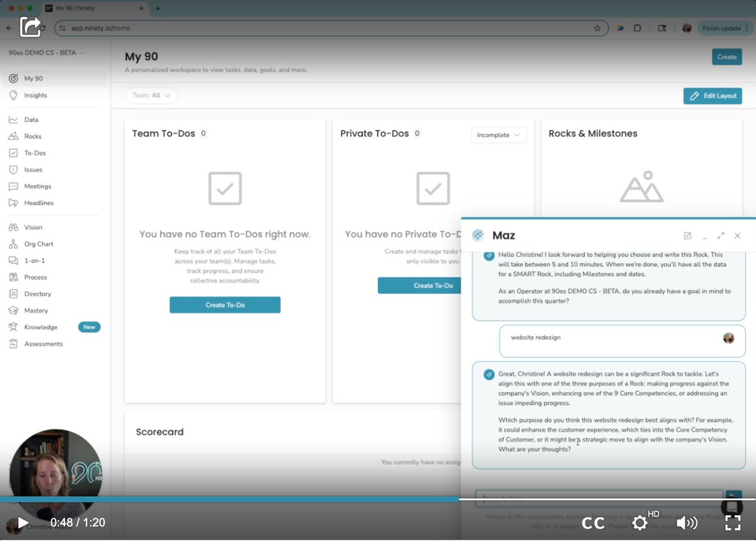Click the Maz message input field
The height and width of the screenshot is (541, 756).
pyautogui.click(x=599, y=498)
